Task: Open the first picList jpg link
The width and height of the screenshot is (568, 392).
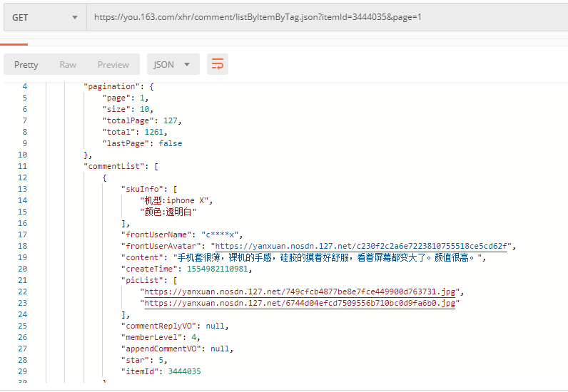Action: pyautogui.click(x=303, y=292)
